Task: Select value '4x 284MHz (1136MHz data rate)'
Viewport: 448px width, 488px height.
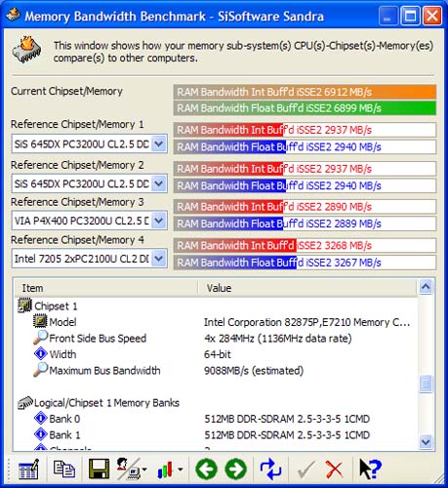Action: click(x=278, y=339)
